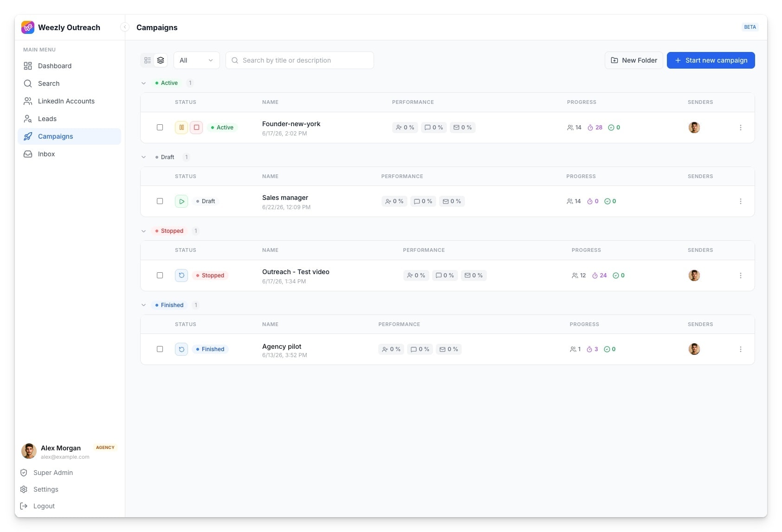Collapse the Draft campaigns group

[x=143, y=157]
